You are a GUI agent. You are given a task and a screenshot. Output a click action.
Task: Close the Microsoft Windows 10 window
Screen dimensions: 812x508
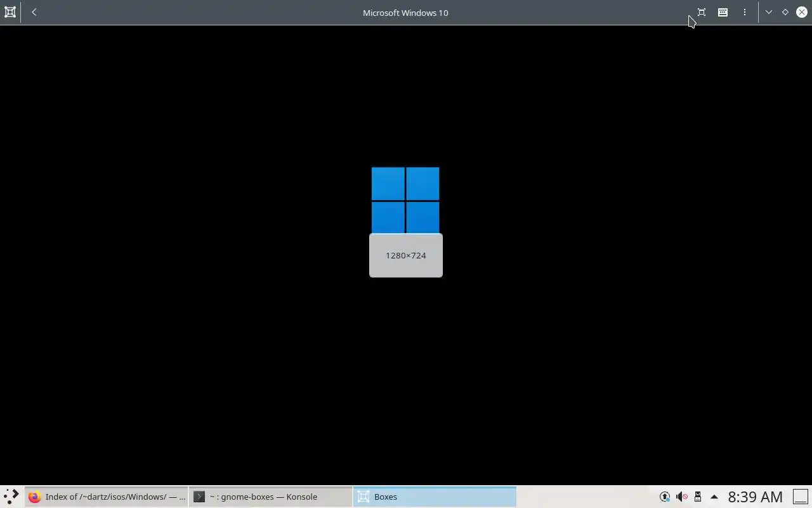[802, 12]
